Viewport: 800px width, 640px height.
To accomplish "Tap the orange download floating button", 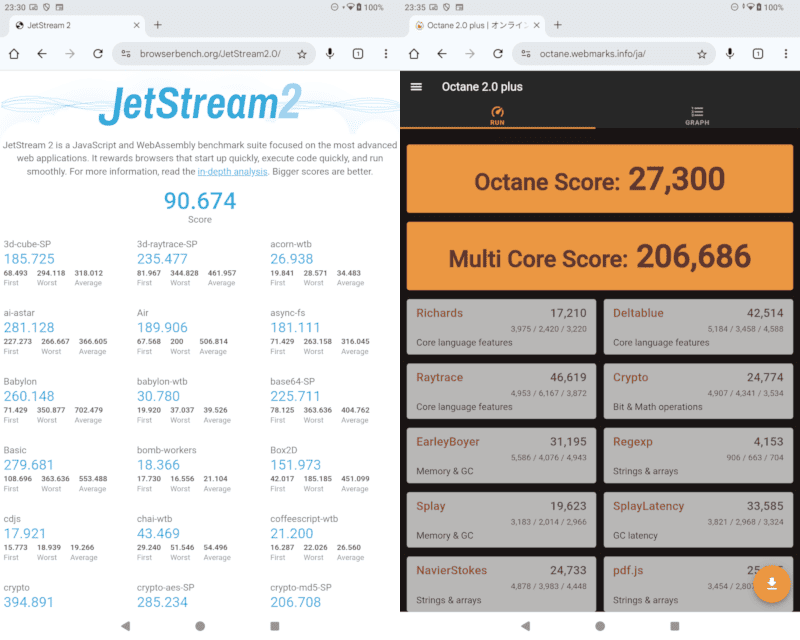I will (771, 584).
